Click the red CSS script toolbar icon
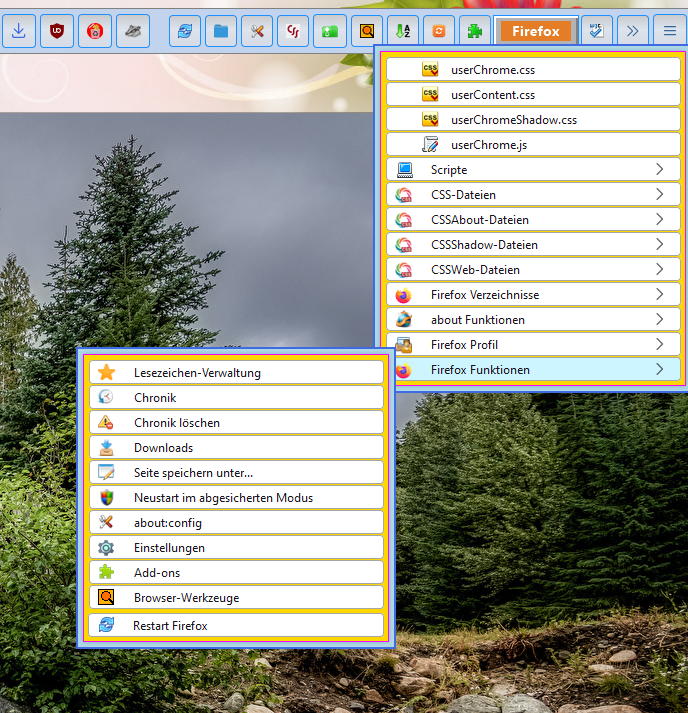Viewport: 688px width, 713px height. pyautogui.click(x=293, y=31)
